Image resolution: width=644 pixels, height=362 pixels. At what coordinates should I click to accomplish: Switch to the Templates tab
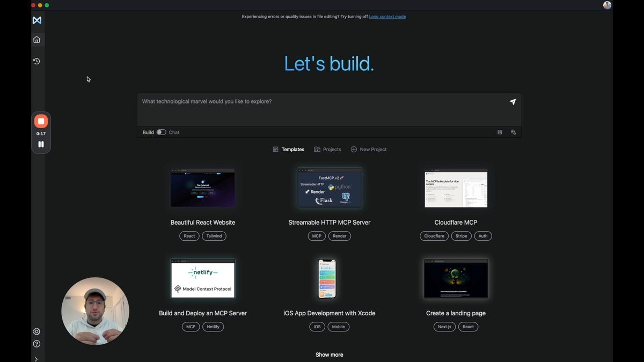pyautogui.click(x=288, y=150)
